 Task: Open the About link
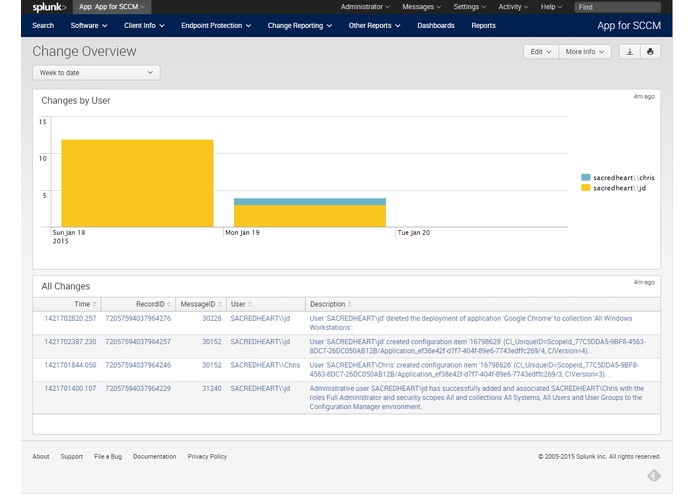coord(41,456)
